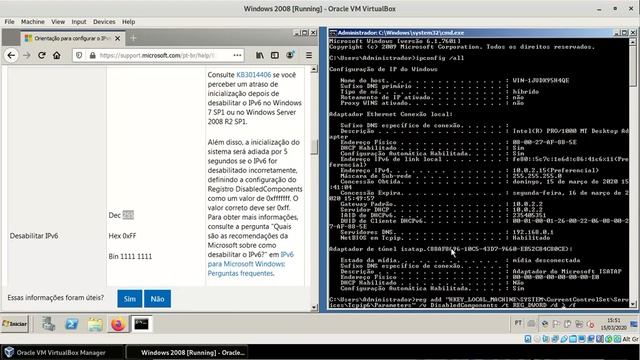Click Firefox scrollbar up arrow

point(314,69)
